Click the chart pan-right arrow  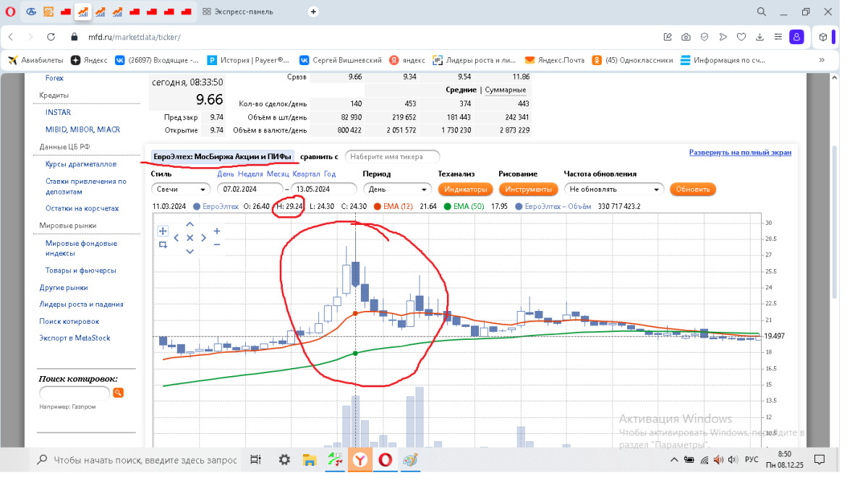pyautogui.click(x=203, y=237)
